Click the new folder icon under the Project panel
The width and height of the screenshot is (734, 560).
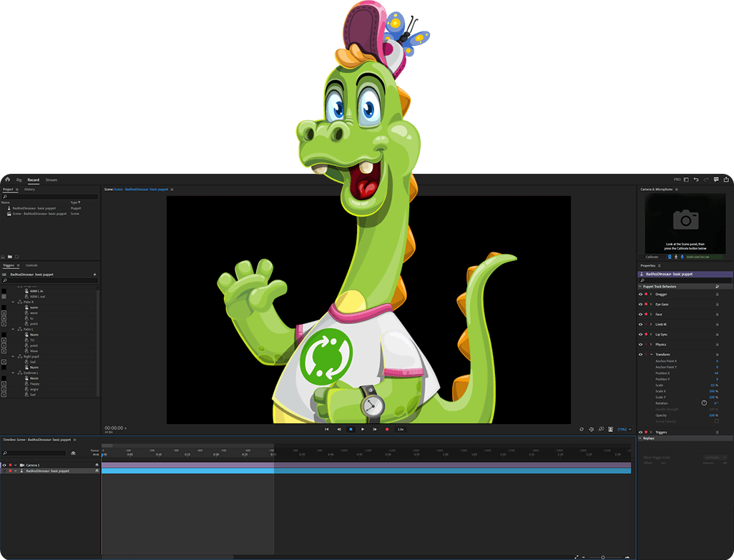11,257
